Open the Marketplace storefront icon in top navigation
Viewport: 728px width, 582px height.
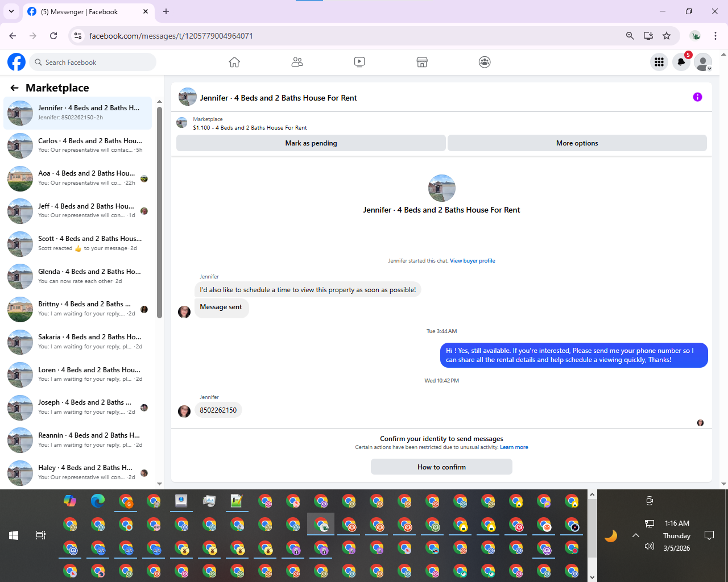click(422, 62)
